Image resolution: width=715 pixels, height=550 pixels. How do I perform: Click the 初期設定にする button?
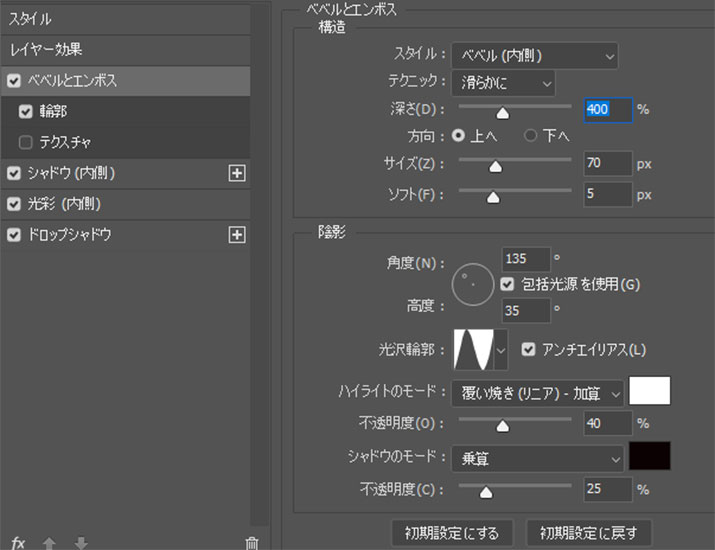pos(452,533)
